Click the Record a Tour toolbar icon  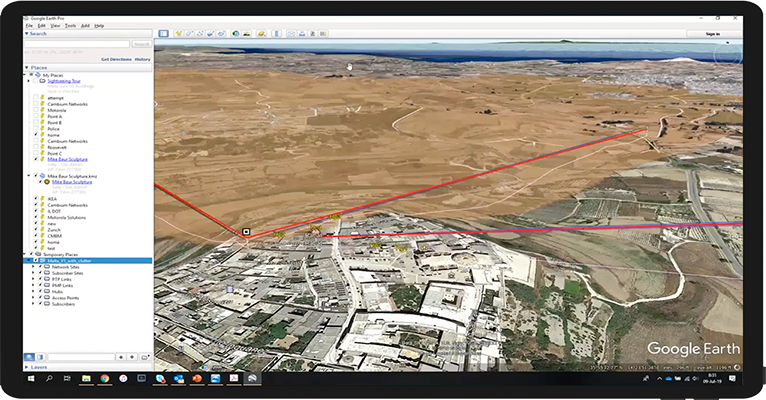(221, 34)
